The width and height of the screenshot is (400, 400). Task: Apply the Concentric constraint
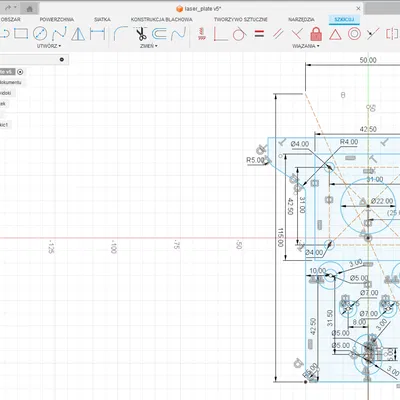tap(354, 34)
